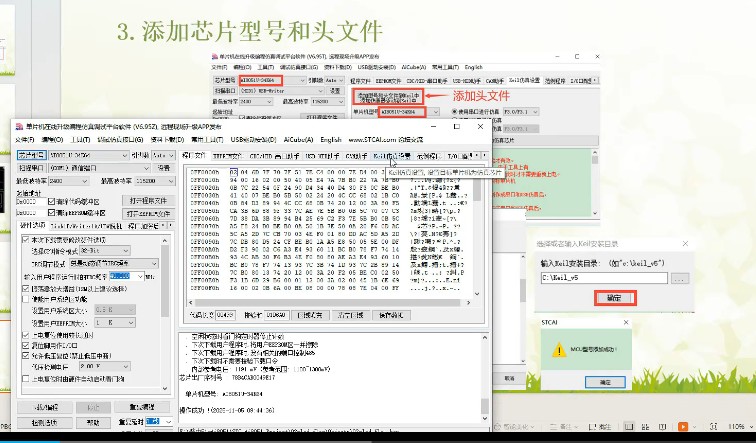Toggle 本次下载需要修改硬件选项 checkbox
Image resolution: width=756 pixels, height=443 pixels.
pyautogui.click(x=26, y=240)
